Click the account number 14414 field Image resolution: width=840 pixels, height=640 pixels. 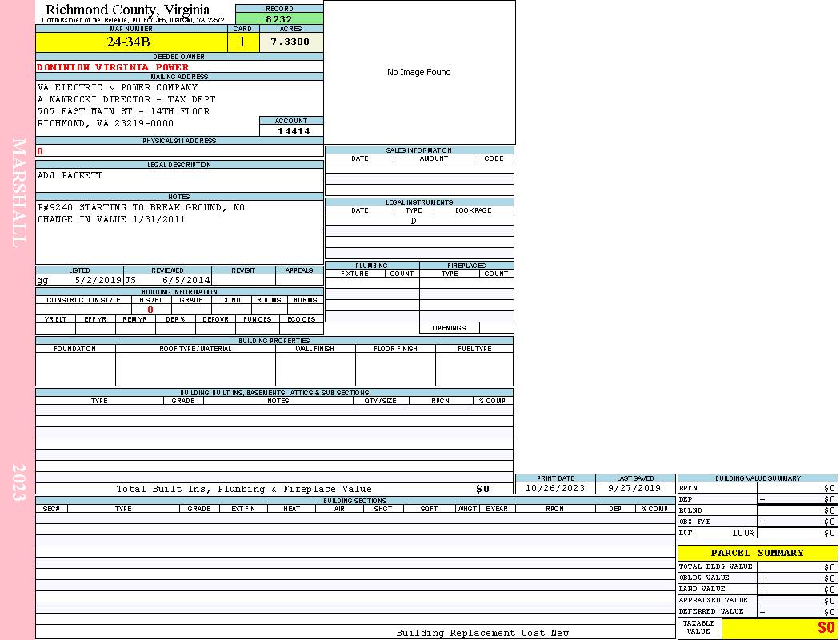click(x=293, y=131)
